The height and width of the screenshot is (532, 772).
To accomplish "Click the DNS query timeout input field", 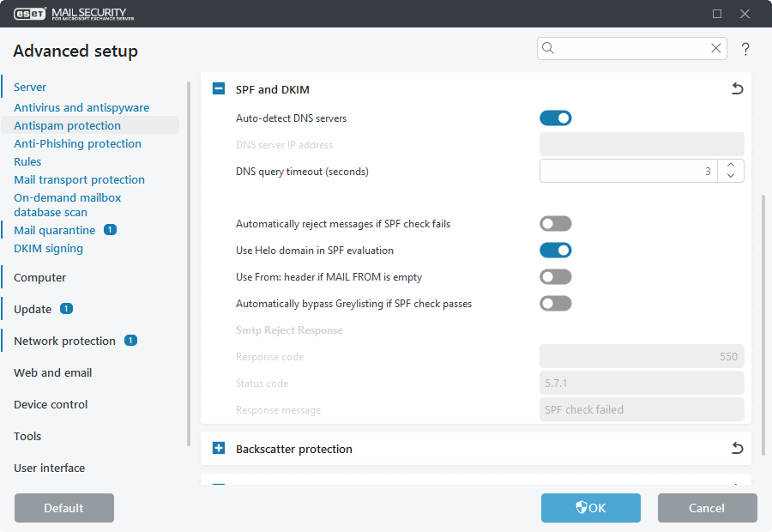I will (x=628, y=172).
